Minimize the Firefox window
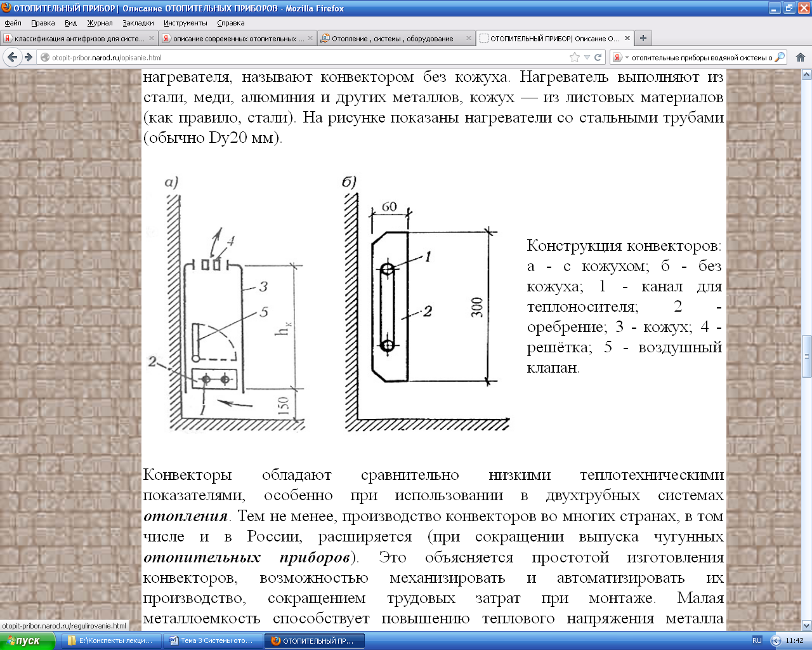Image resolution: width=812 pixels, height=650 pixels. click(x=775, y=8)
